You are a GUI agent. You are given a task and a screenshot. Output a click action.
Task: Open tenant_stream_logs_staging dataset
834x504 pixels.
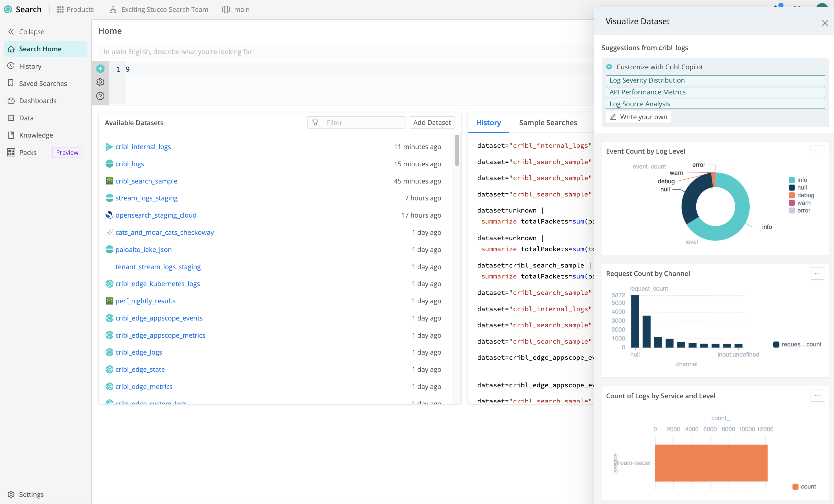(x=158, y=267)
